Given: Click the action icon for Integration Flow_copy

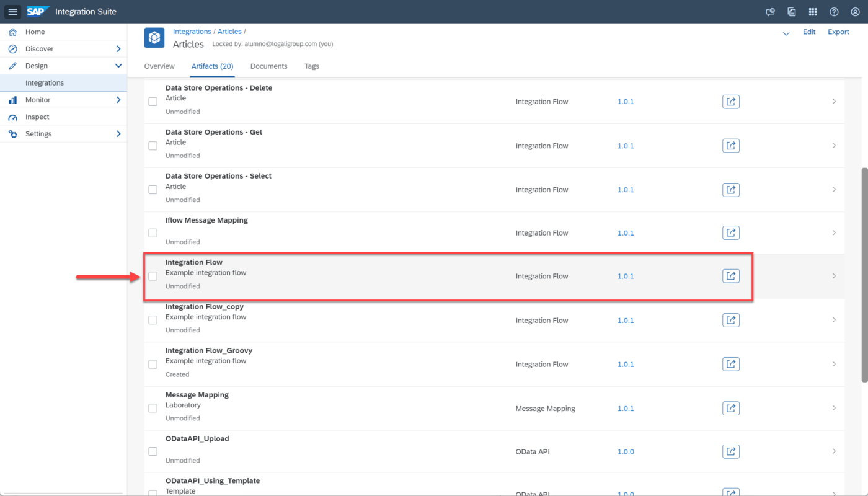Looking at the screenshot, I should (x=731, y=321).
